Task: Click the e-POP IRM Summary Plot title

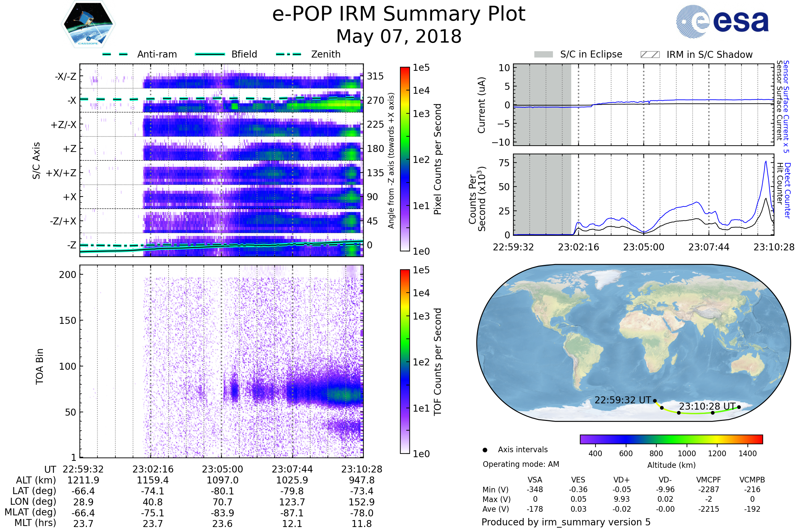Action: tap(399, 14)
